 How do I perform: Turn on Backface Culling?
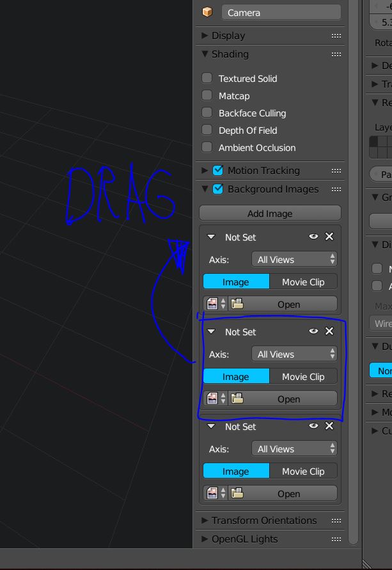coord(207,113)
